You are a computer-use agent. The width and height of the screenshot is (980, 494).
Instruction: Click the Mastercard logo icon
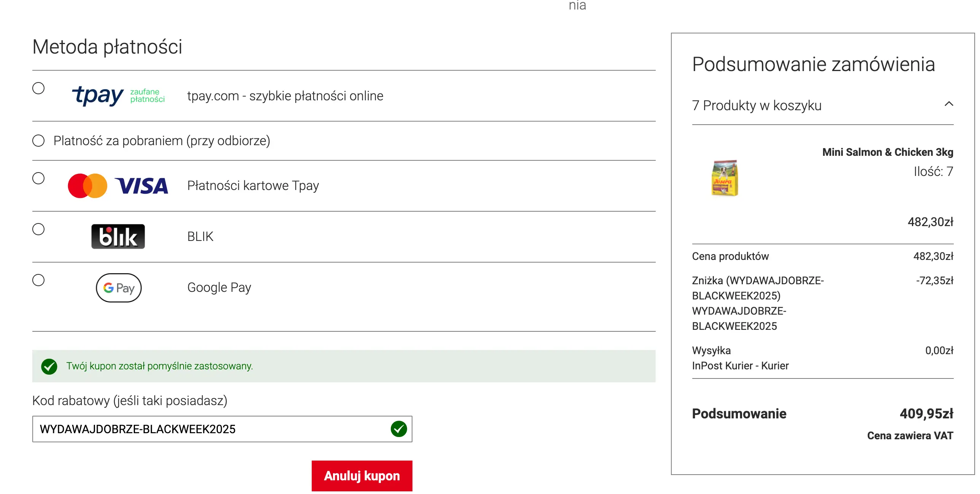(87, 185)
